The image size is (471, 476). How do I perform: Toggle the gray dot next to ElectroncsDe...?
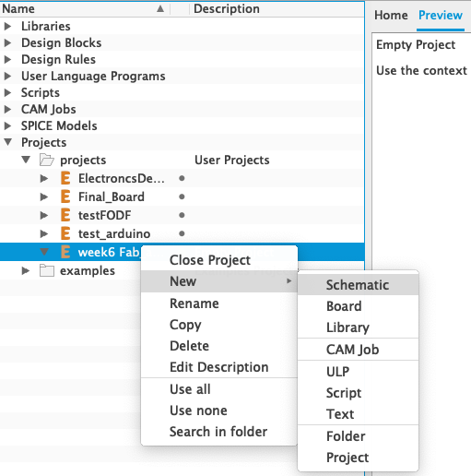tap(182, 178)
